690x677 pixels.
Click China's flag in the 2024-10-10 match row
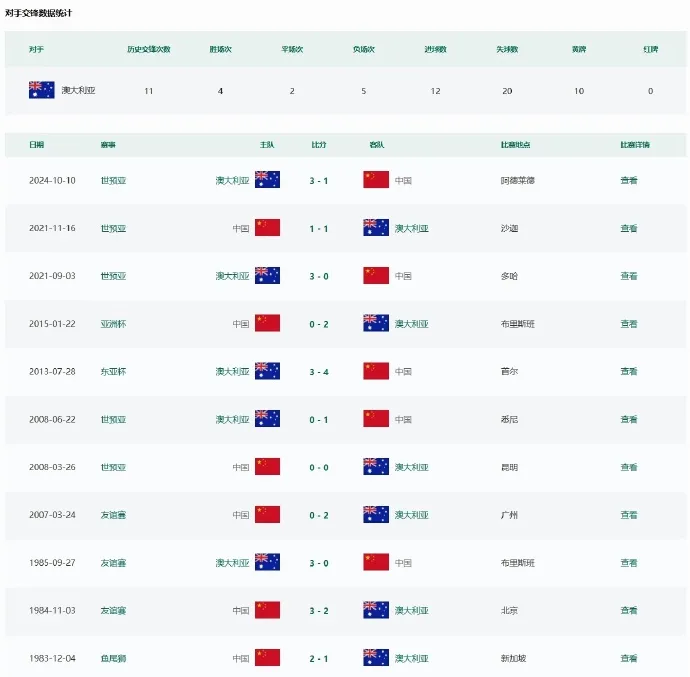(376, 180)
